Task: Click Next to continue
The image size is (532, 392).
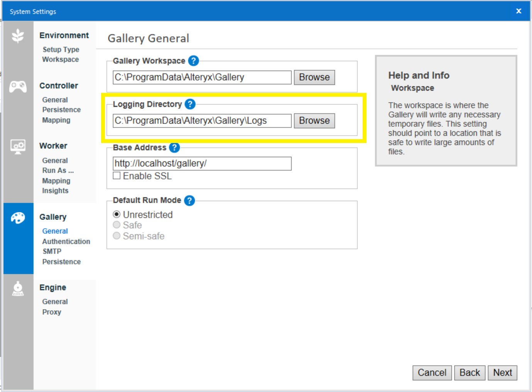Action: [x=502, y=373]
